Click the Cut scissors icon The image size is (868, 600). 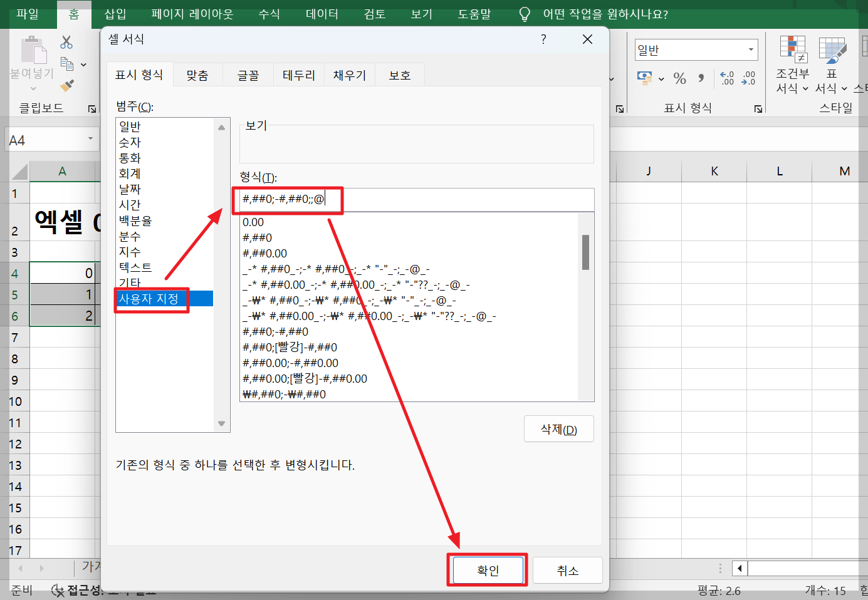click(66, 43)
